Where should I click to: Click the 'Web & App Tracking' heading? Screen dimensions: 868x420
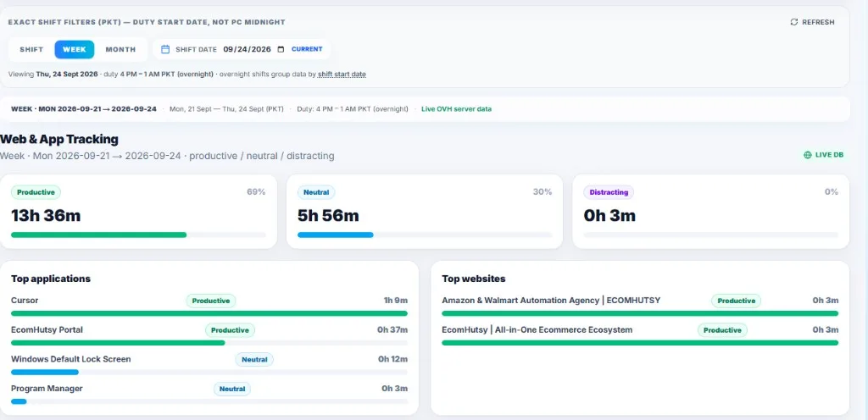click(x=59, y=139)
